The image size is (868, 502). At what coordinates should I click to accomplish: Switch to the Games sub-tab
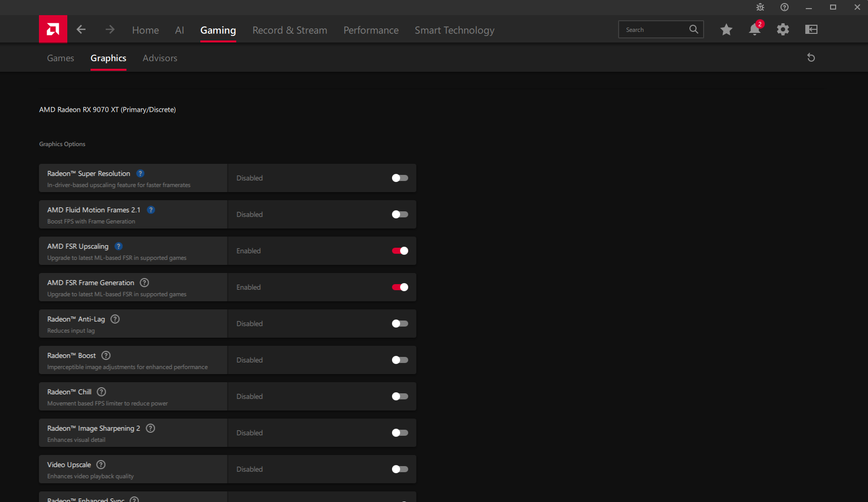click(x=61, y=58)
